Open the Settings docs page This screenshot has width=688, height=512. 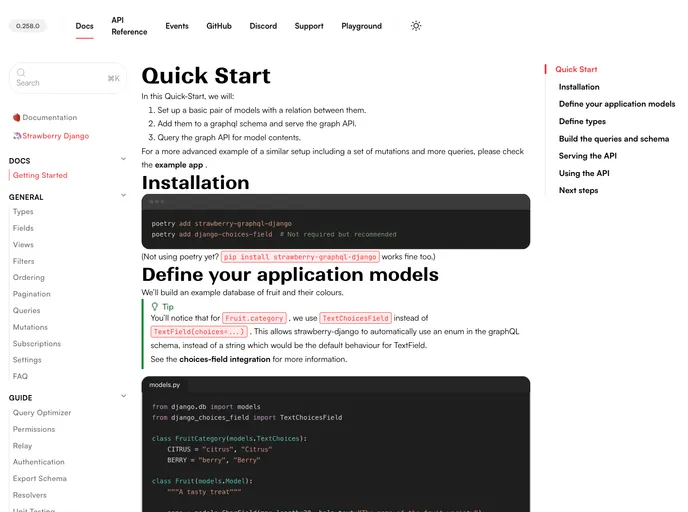pos(27,360)
